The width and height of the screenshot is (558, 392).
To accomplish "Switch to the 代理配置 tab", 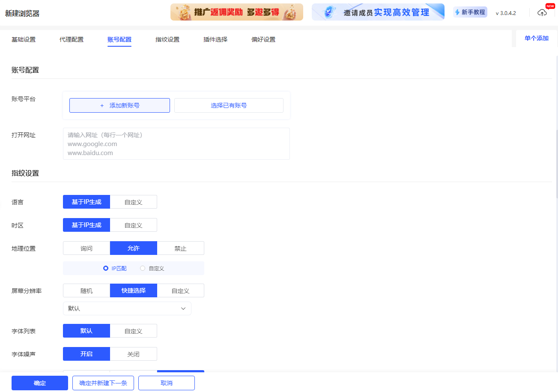I will pos(71,39).
